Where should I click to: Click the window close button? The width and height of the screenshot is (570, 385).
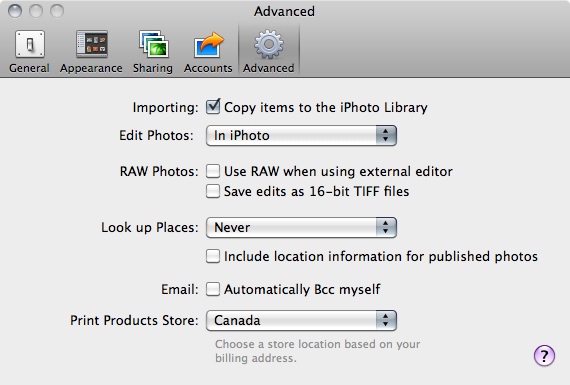[x=15, y=11]
